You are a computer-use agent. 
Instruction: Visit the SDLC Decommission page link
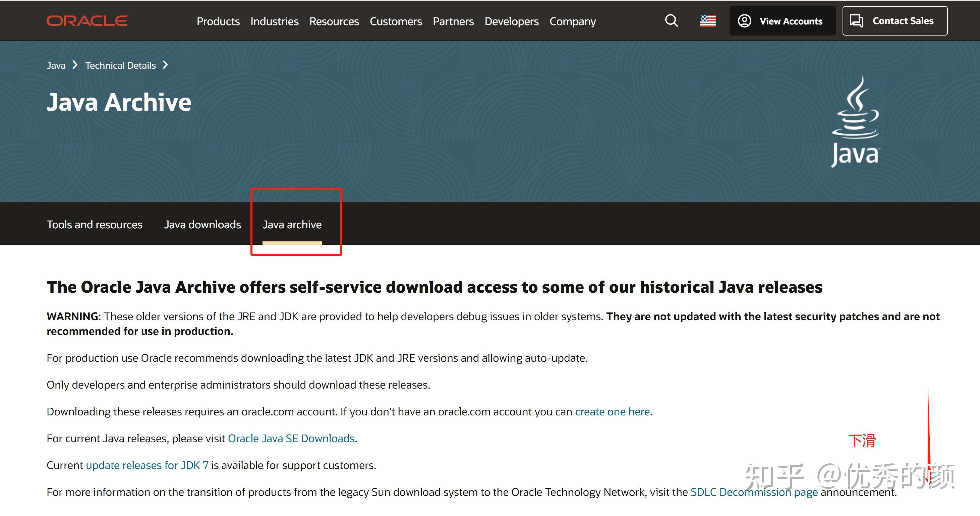click(x=754, y=492)
